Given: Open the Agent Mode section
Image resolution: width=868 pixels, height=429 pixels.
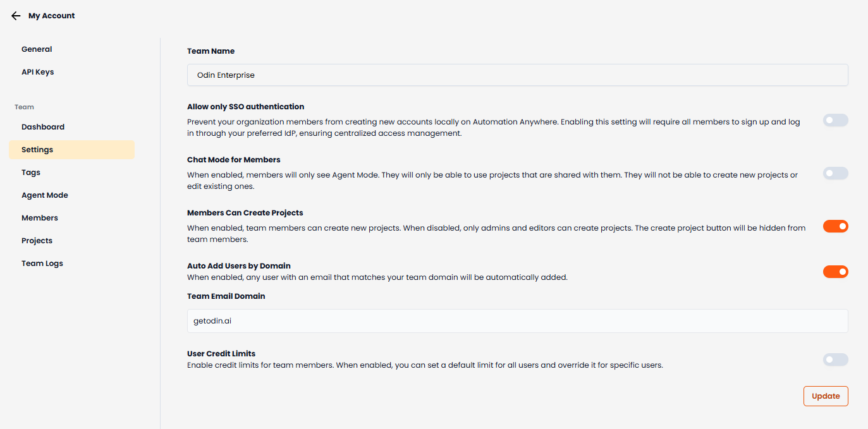Looking at the screenshot, I should point(45,195).
